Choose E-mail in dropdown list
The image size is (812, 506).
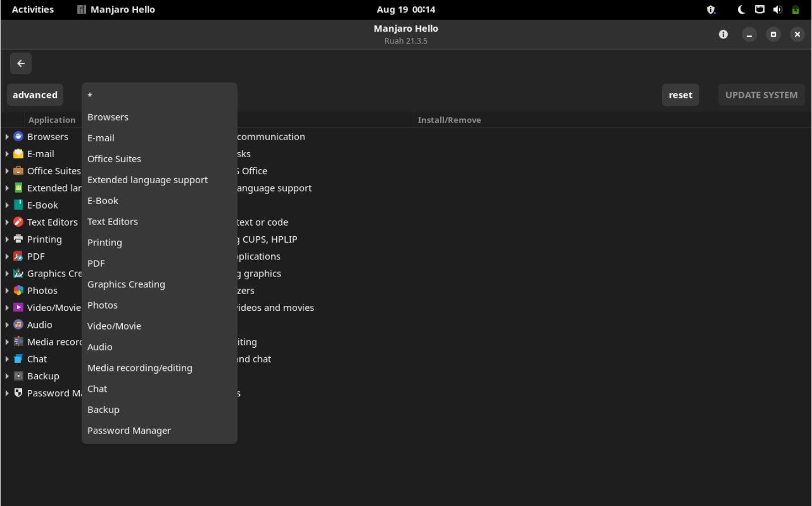[160, 138]
